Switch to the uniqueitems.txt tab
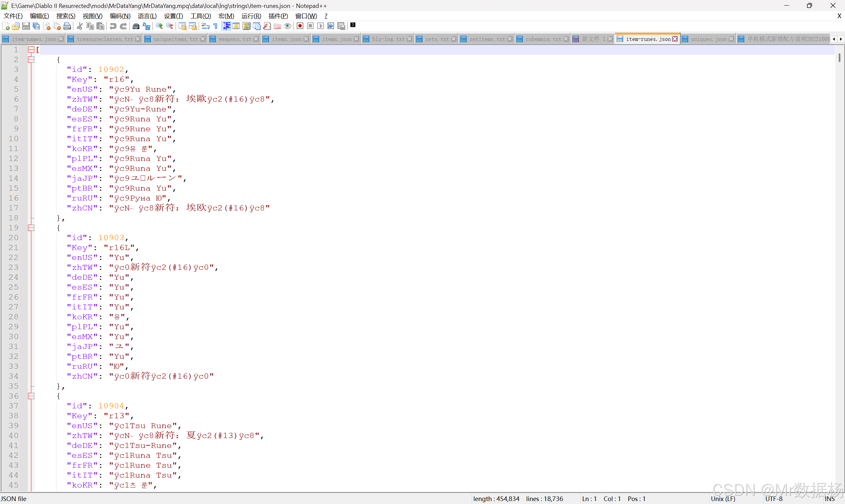Image resolution: width=845 pixels, height=504 pixels. click(x=175, y=39)
